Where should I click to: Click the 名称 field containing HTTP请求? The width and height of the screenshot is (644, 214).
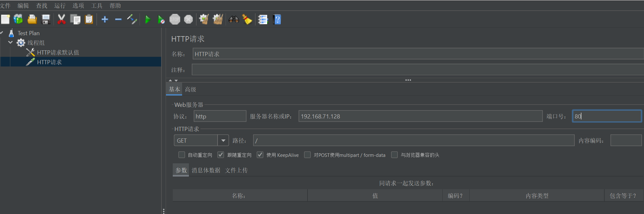point(418,54)
